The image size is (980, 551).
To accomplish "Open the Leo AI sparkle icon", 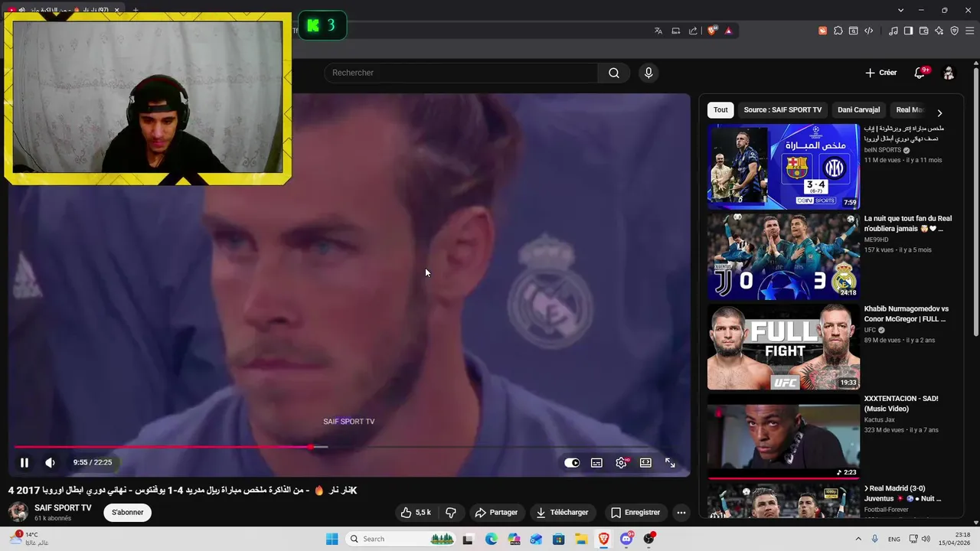I will tap(939, 31).
